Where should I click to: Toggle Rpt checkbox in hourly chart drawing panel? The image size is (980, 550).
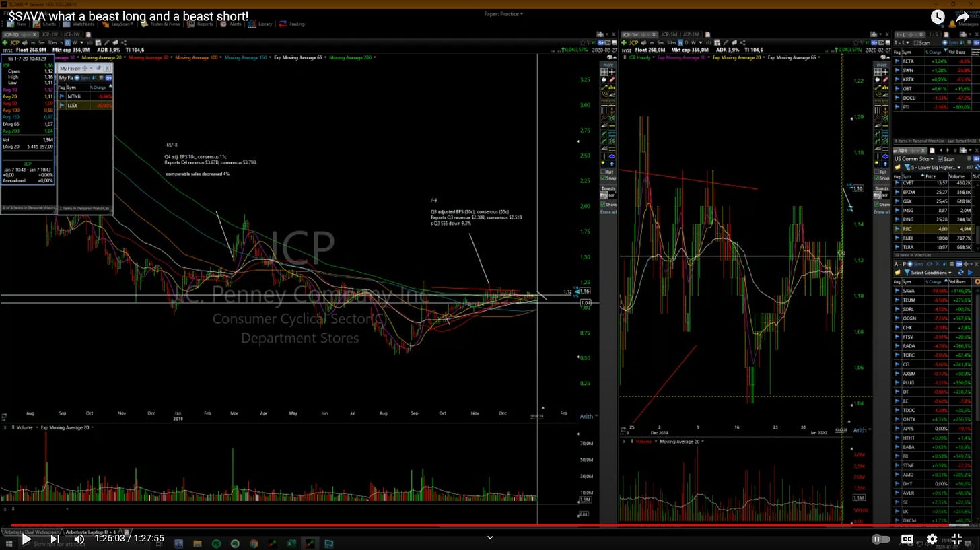[877, 172]
